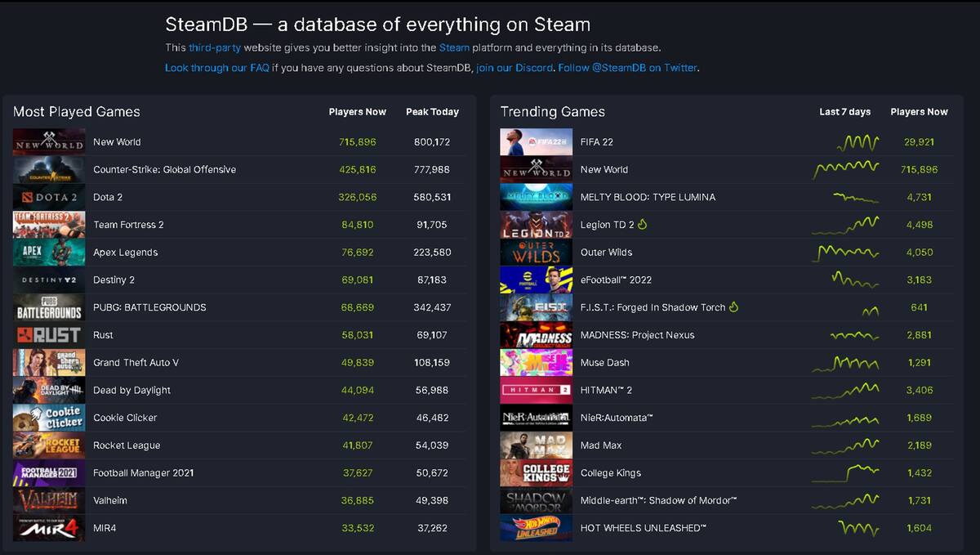Click the FIFA 22 seven-day sparkline graph

(857, 143)
